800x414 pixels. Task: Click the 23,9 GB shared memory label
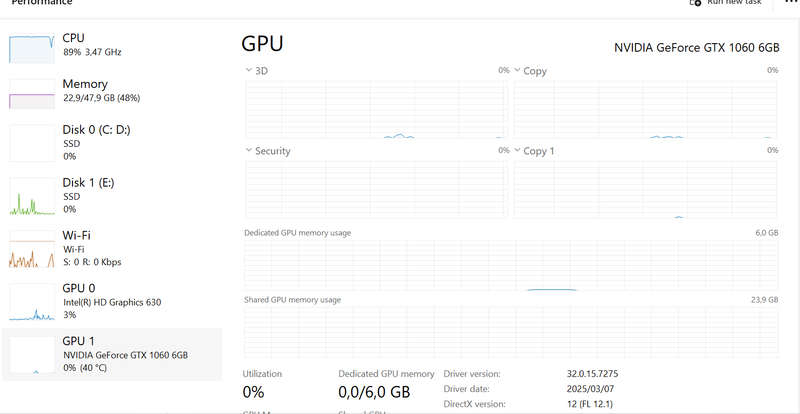pos(765,300)
